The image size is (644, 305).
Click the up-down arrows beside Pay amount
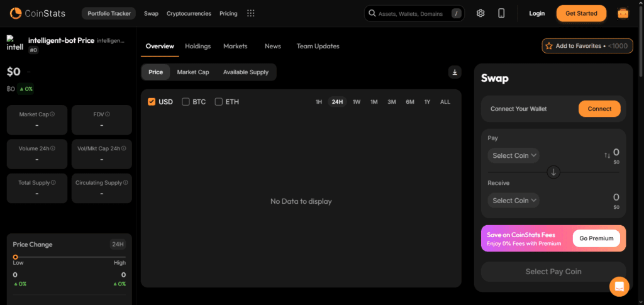[607, 155]
